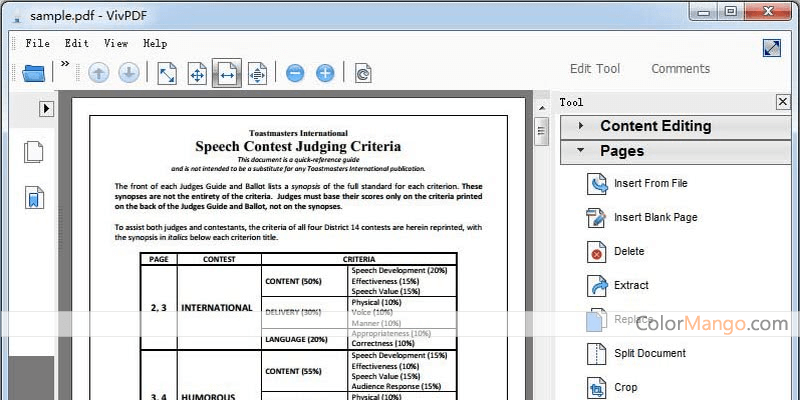Open the File menu
Image resolution: width=800 pixels, height=400 pixels.
38,43
